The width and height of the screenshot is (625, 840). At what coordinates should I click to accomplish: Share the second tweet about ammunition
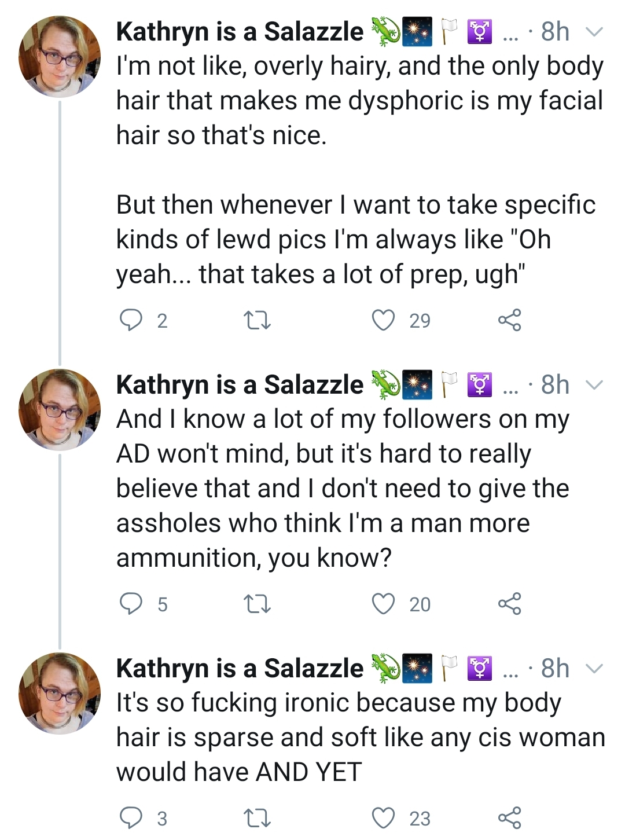coord(509,604)
